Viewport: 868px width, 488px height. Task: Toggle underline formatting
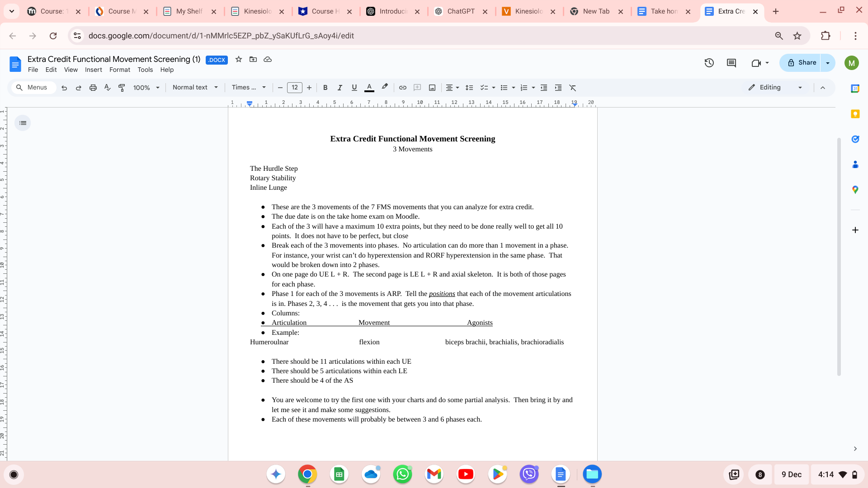[x=354, y=88]
